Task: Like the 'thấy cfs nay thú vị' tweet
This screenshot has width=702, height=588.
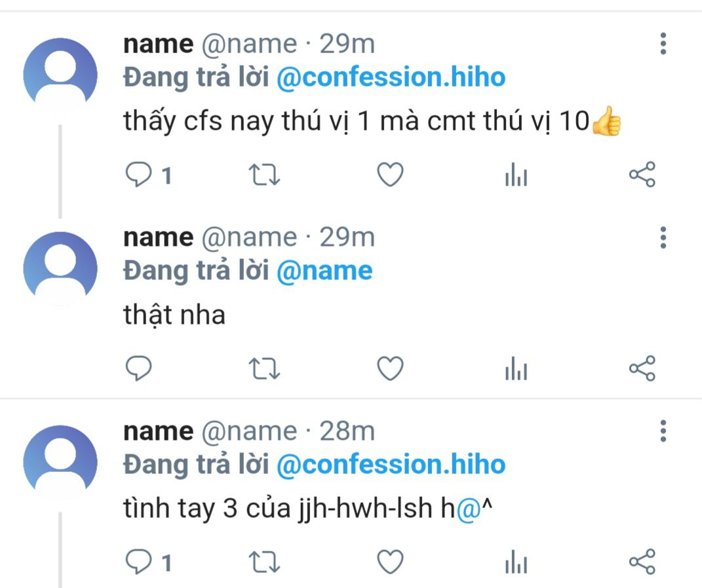Action: point(390,174)
